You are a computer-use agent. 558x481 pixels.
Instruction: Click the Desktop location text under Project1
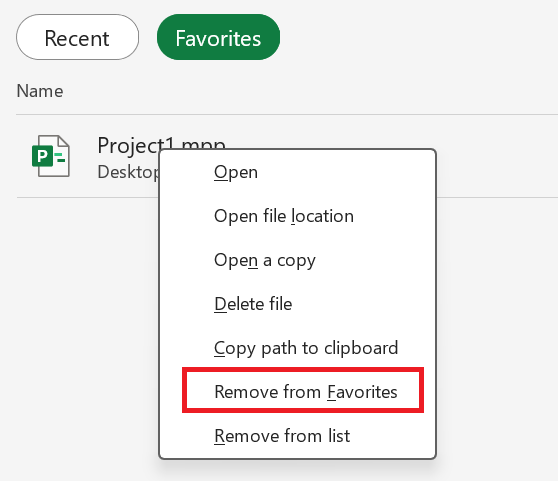coord(128,172)
